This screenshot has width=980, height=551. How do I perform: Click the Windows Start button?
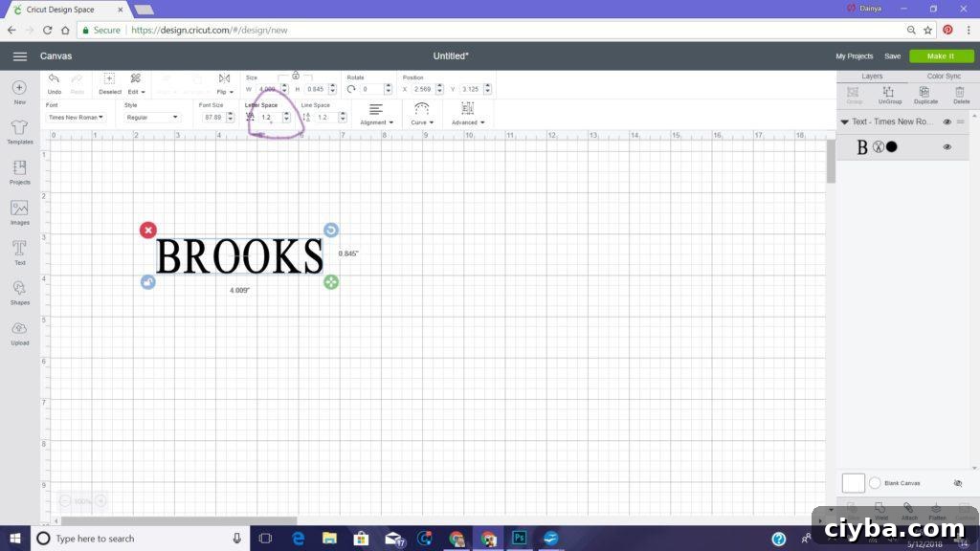click(x=15, y=538)
